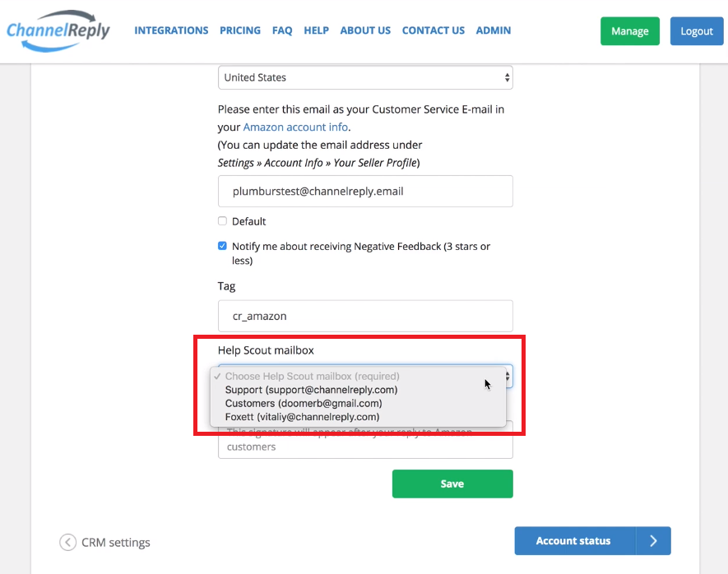
Task: Click the ChannelReply logo
Action: point(58,30)
